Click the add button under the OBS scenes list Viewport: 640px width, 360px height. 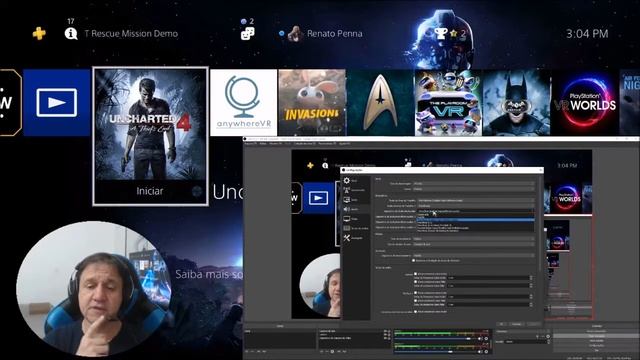pos(246,351)
